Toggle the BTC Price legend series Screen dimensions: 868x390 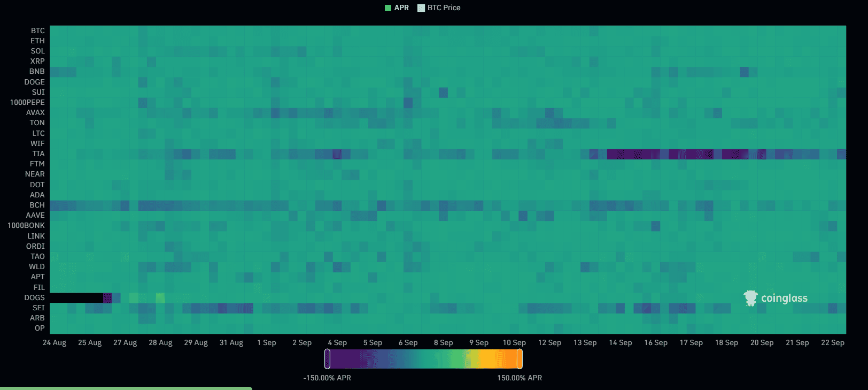439,7
